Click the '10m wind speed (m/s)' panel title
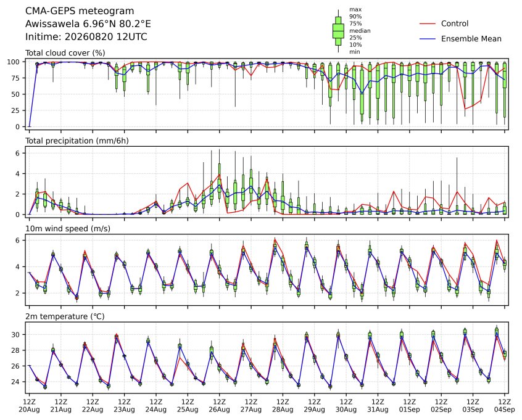522x420 pixels. [68, 229]
